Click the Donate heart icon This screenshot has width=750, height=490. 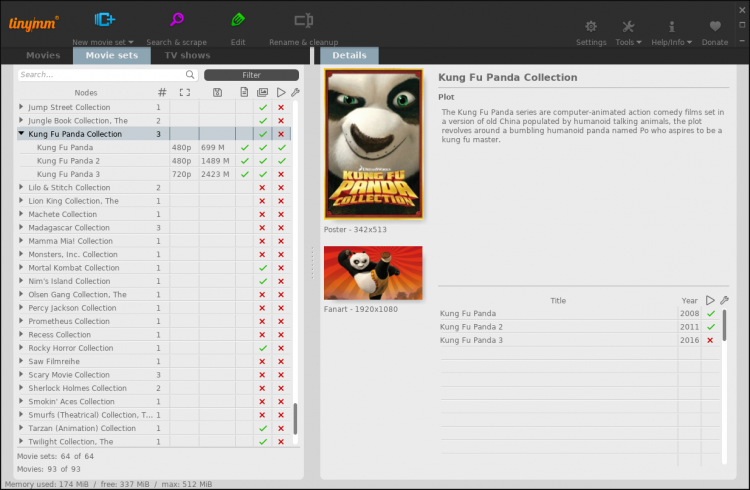(x=714, y=27)
